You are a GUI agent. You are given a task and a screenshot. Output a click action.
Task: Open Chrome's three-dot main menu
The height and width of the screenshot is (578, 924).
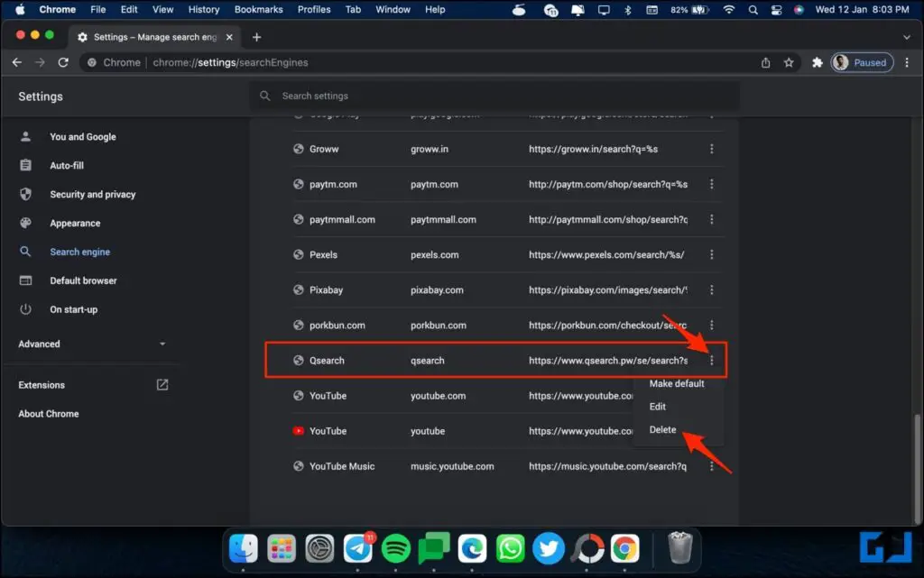pyautogui.click(x=907, y=62)
